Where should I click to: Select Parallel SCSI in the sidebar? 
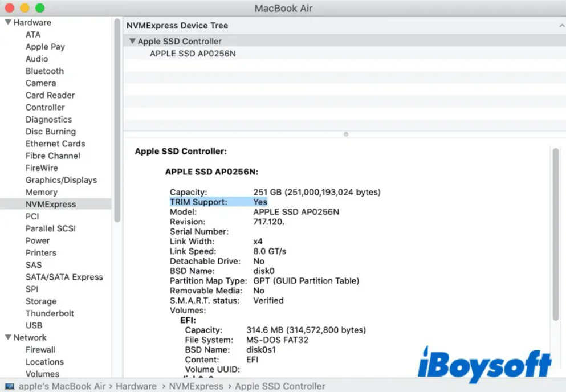(x=51, y=228)
